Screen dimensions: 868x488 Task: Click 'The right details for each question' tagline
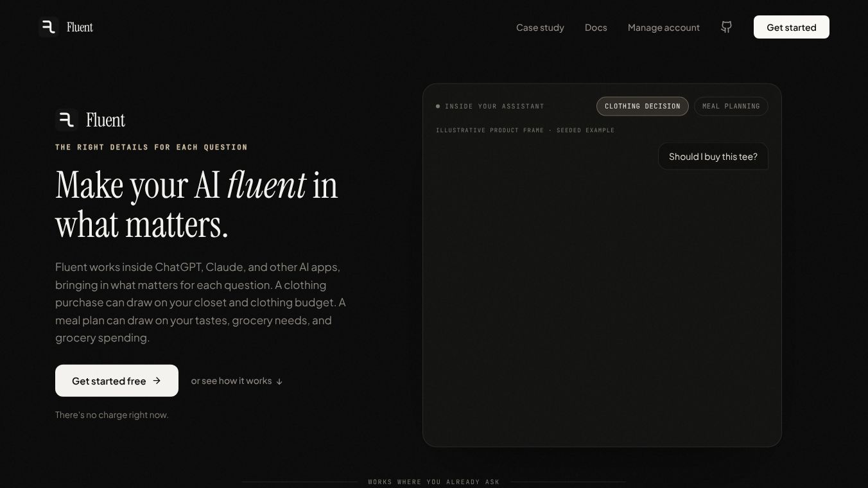click(152, 147)
